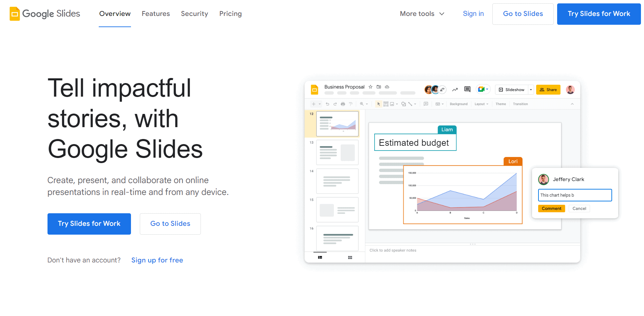Expand the More tools dropdown
Viewport: 644px width, 316px height.
[x=422, y=14]
